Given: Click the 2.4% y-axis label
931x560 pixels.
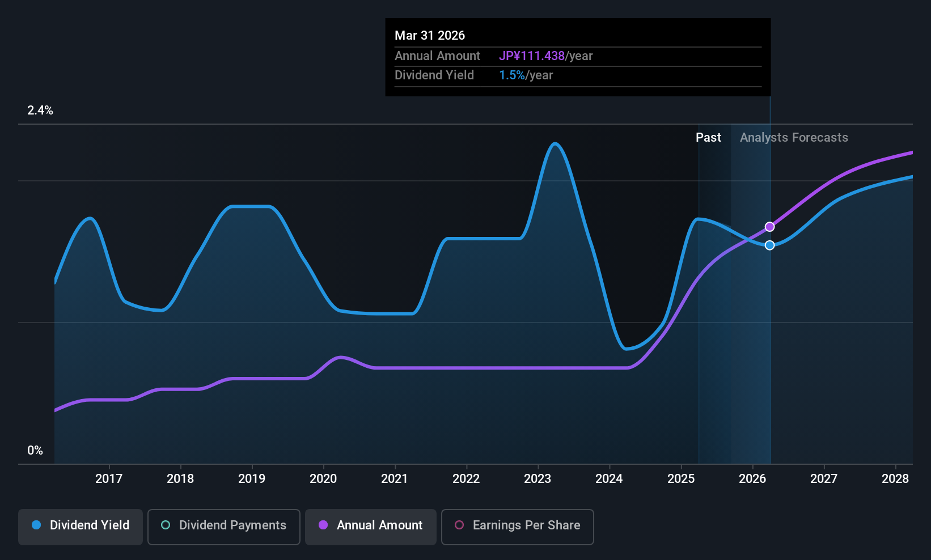Looking at the screenshot, I should tap(40, 111).
